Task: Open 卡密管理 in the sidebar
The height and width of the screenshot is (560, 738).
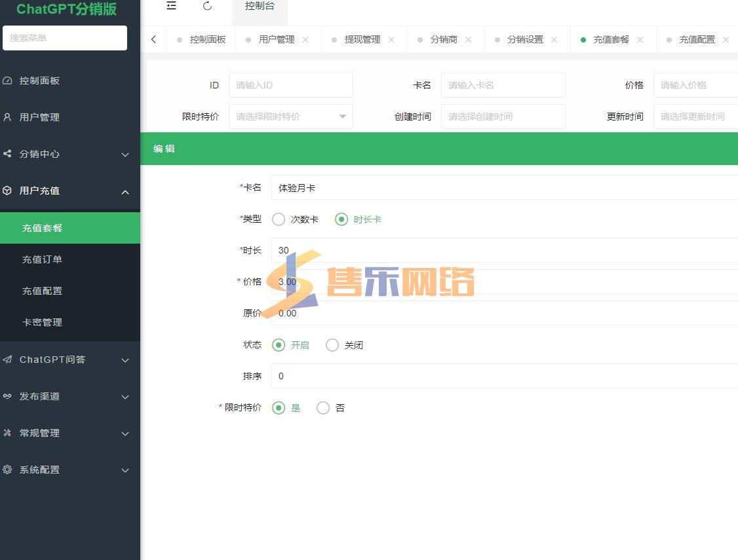Action: 70,322
